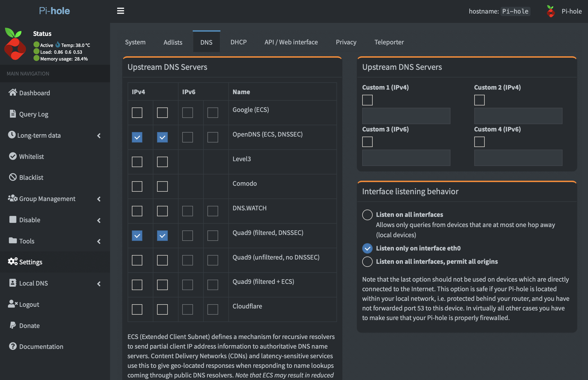This screenshot has height=380, width=588.
Task: Check first IPv4 box for Comodo
Action: click(137, 186)
